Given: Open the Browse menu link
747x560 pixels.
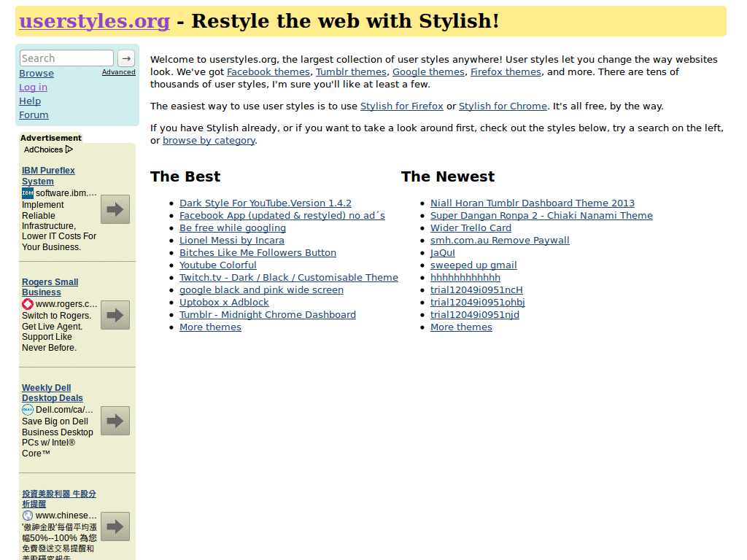Looking at the screenshot, I should [x=36, y=74].
